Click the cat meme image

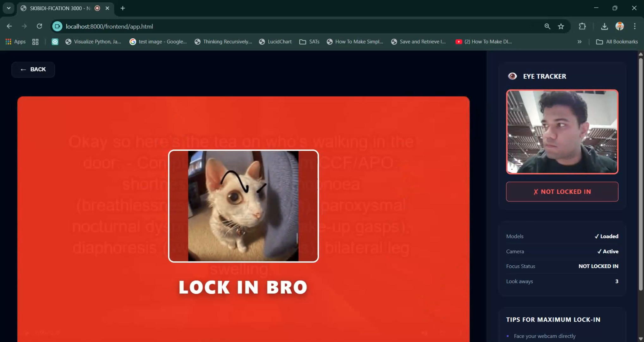click(243, 206)
